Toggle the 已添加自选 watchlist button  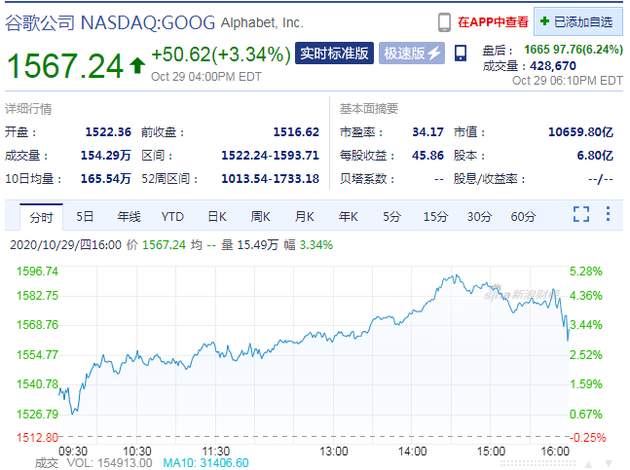pos(578,21)
